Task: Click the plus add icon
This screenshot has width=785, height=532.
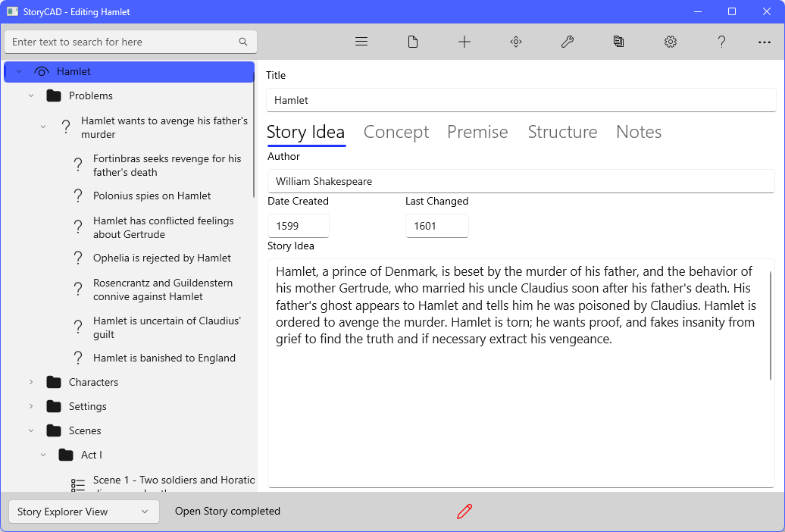Action: [464, 42]
